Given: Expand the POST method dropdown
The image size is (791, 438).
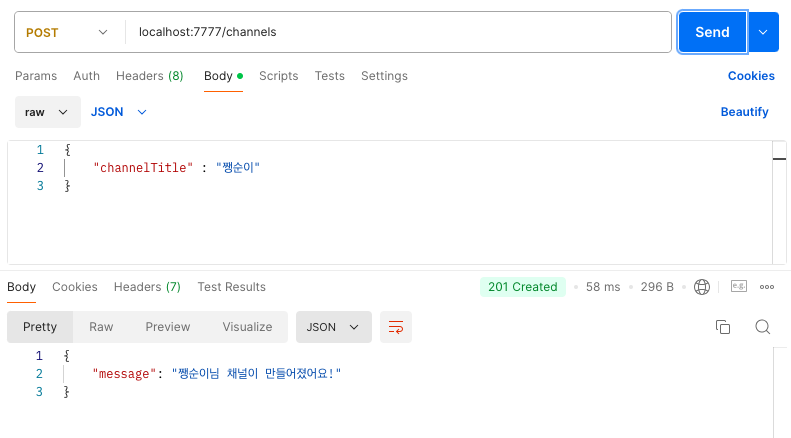Looking at the screenshot, I should coord(67,32).
